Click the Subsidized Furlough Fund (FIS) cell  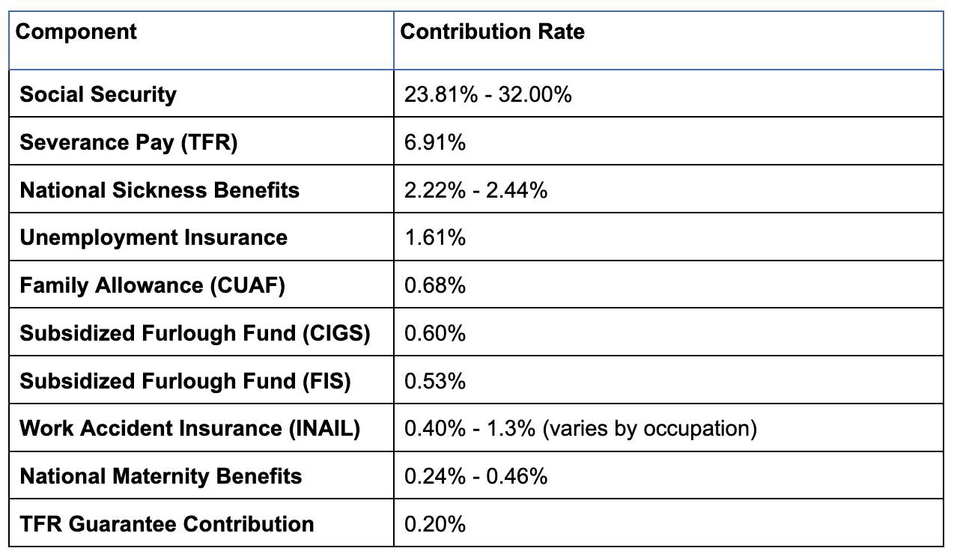185,381
